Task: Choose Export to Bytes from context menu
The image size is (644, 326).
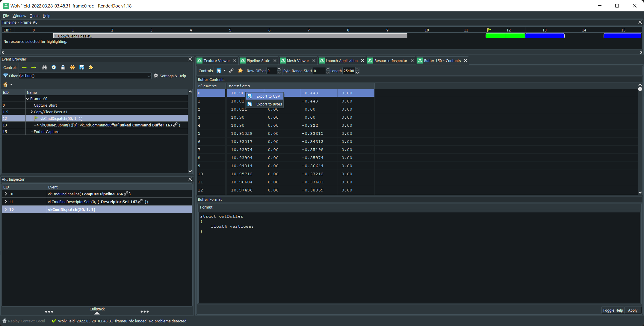Action: coord(264,104)
